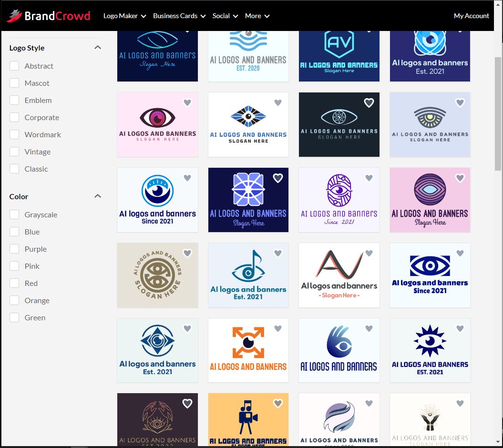This screenshot has height=448, width=503.
Task: Heart the purple circuit eye logo
Action: pyautogui.click(x=369, y=178)
